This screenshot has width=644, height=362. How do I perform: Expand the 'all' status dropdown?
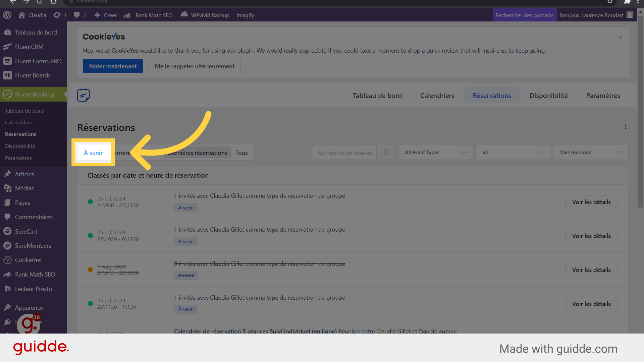513,153
